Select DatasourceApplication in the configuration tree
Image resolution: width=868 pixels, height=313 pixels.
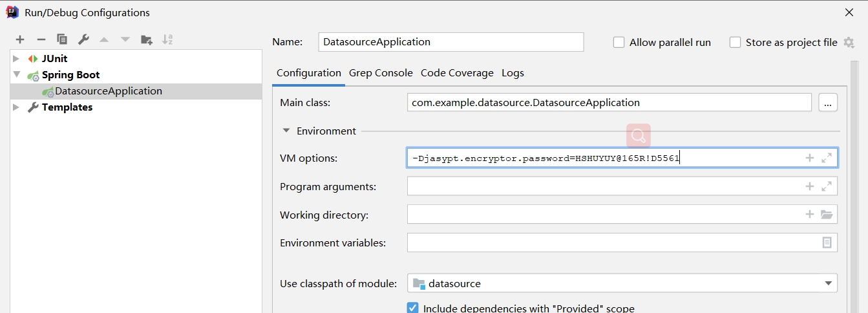[108, 91]
